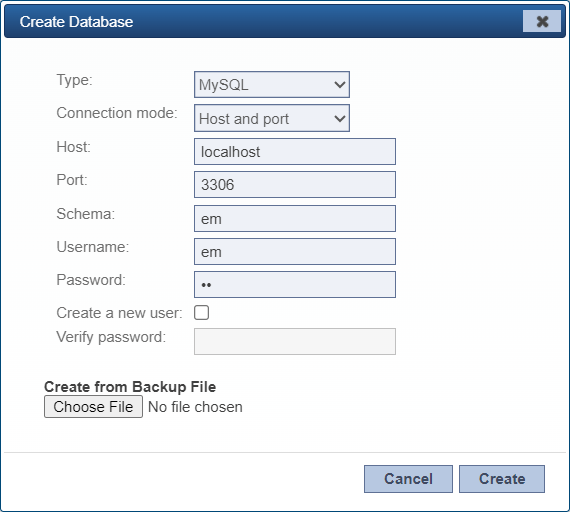Confirm with the Create button
Image resolution: width=570 pixels, height=512 pixels.
[502, 479]
